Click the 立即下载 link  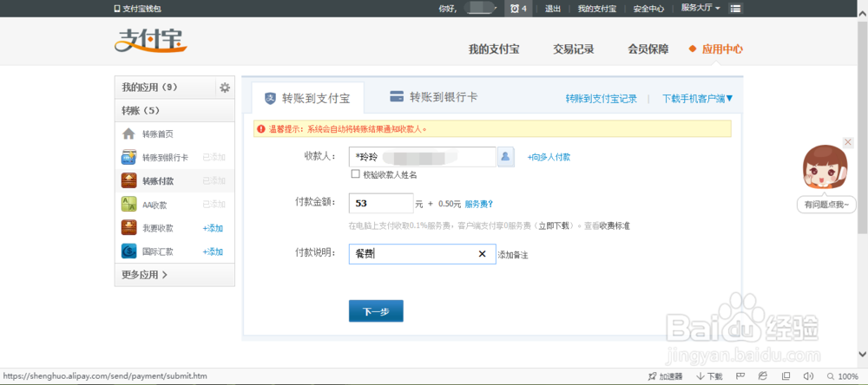(554, 225)
